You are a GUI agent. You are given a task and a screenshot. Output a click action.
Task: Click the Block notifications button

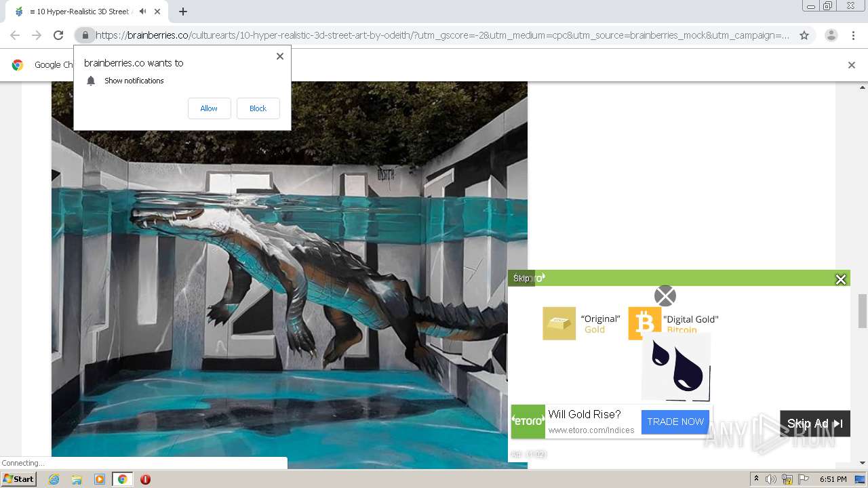click(x=258, y=108)
